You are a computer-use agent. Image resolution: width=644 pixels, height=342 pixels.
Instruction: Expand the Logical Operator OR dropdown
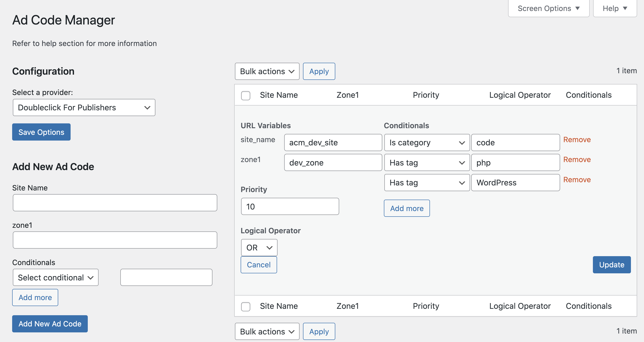point(259,247)
